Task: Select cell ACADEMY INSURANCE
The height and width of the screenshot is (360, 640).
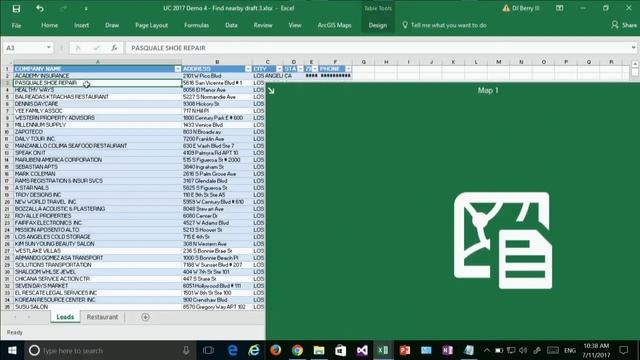Action: coord(98,76)
